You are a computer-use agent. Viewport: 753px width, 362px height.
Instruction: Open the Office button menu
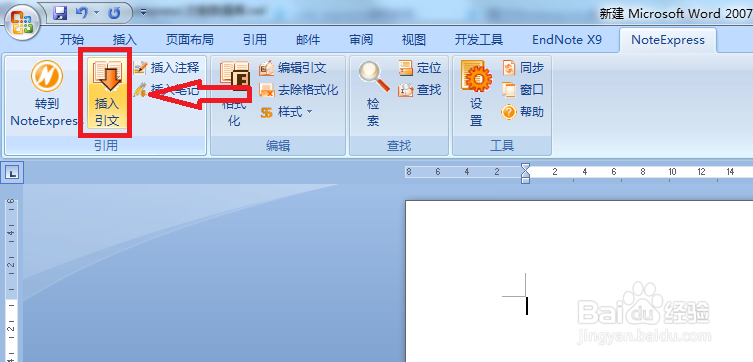(x=22, y=24)
